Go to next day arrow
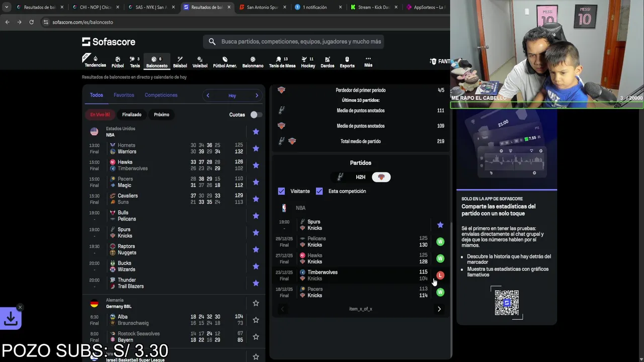644x362 pixels. click(x=257, y=96)
